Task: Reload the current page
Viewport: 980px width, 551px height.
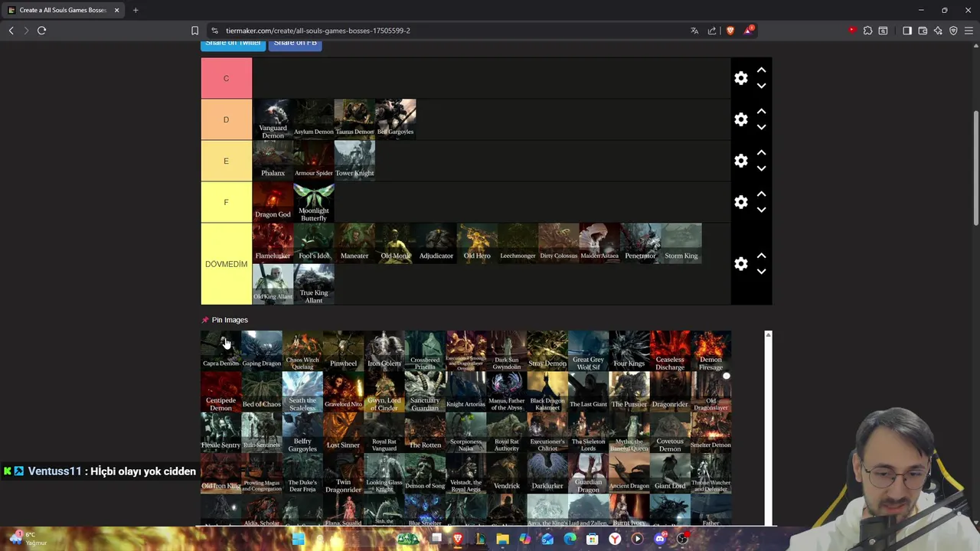Action: click(x=41, y=31)
